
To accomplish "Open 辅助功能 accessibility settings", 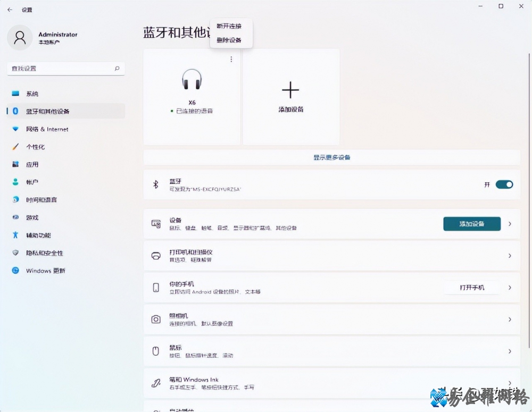I will point(38,235).
